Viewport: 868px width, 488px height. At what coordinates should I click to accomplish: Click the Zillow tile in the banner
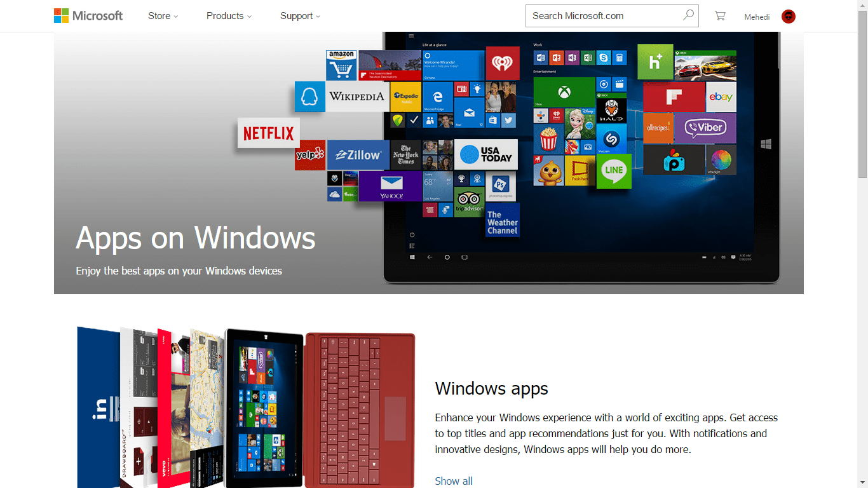(x=358, y=155)
